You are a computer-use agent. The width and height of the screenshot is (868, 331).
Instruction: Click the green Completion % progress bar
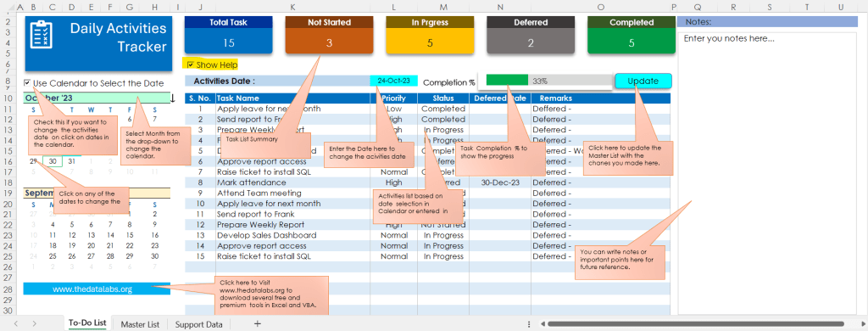click(x=507, y=80)
